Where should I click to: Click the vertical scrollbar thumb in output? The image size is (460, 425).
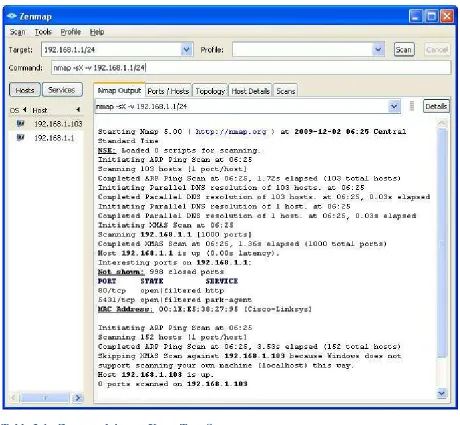point(442,243)
